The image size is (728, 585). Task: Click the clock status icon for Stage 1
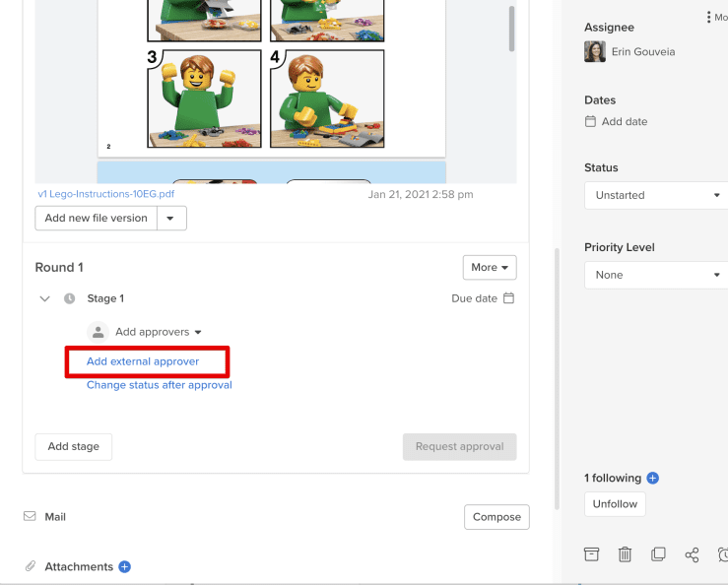coord(69,298)
